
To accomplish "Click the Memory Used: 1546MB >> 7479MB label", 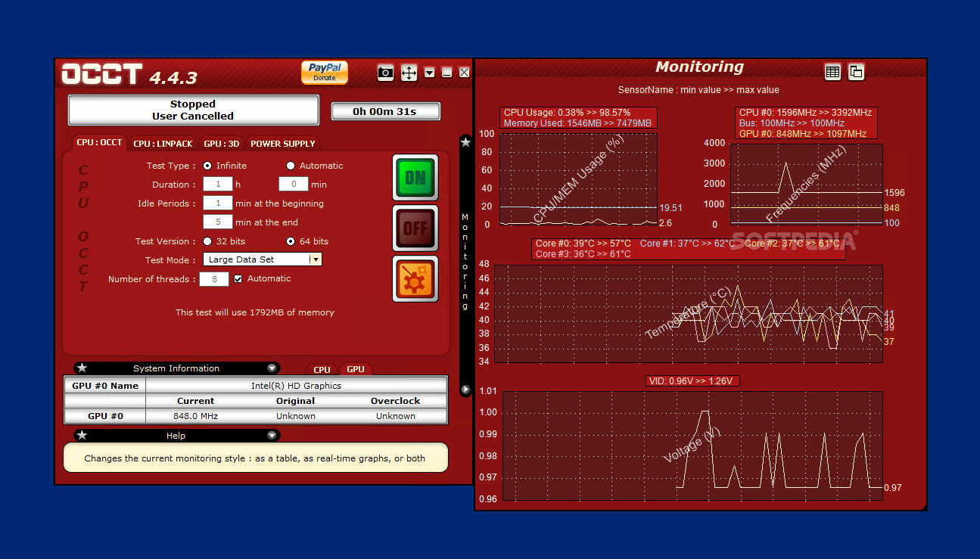I will tap(577, 123).
